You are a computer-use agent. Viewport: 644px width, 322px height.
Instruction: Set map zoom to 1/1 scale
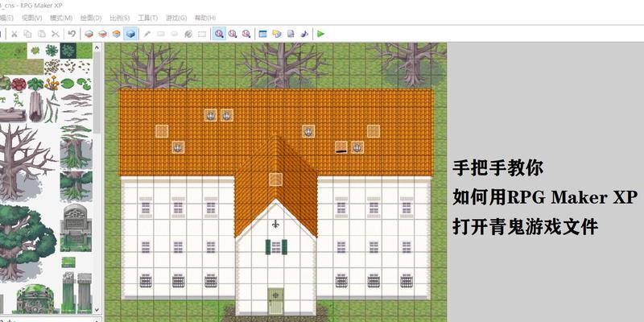[x=219, y=34]
